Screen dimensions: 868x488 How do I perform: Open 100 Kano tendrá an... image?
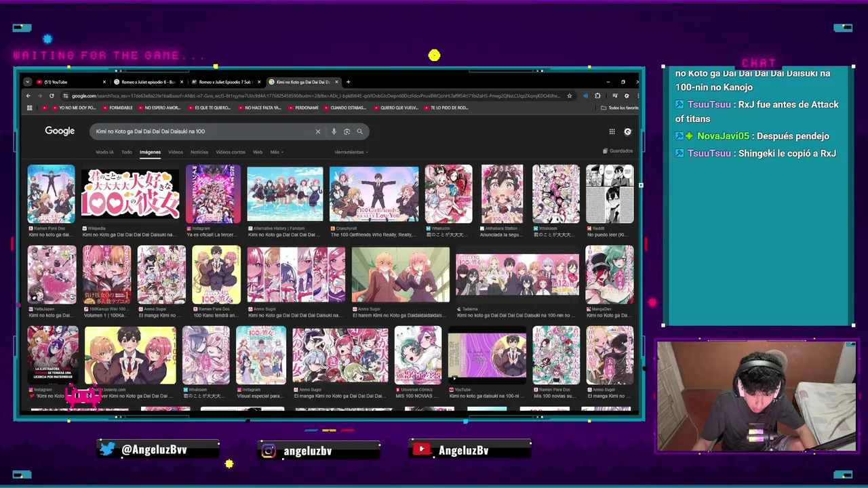coord(216,274)
